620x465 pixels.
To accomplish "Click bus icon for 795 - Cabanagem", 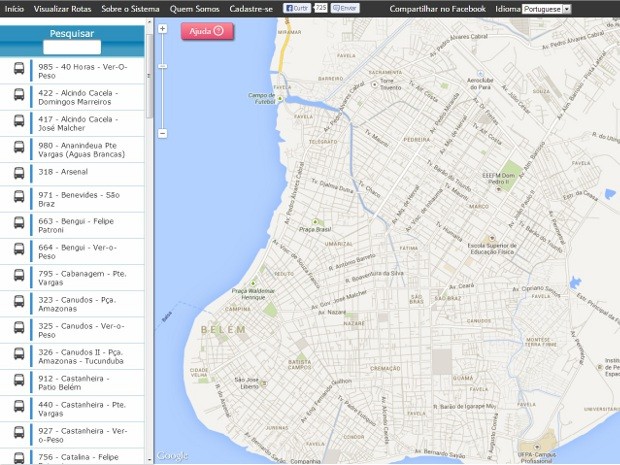I will tap(19, 277).
